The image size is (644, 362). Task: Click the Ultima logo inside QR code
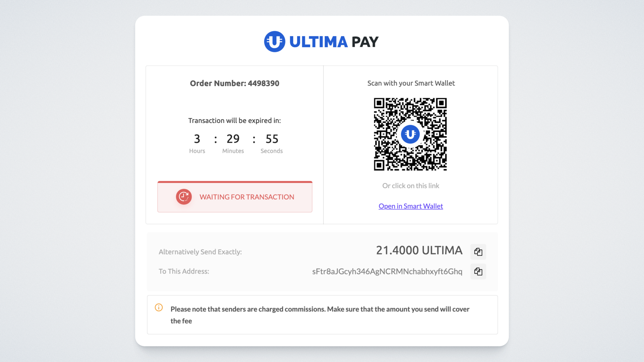(x=410, y=134)
